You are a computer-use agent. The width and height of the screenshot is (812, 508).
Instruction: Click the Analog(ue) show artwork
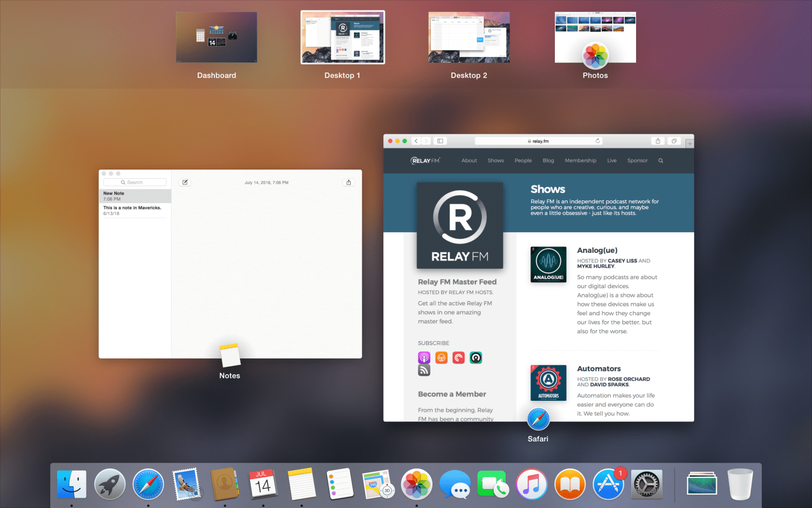coord(548,264)
